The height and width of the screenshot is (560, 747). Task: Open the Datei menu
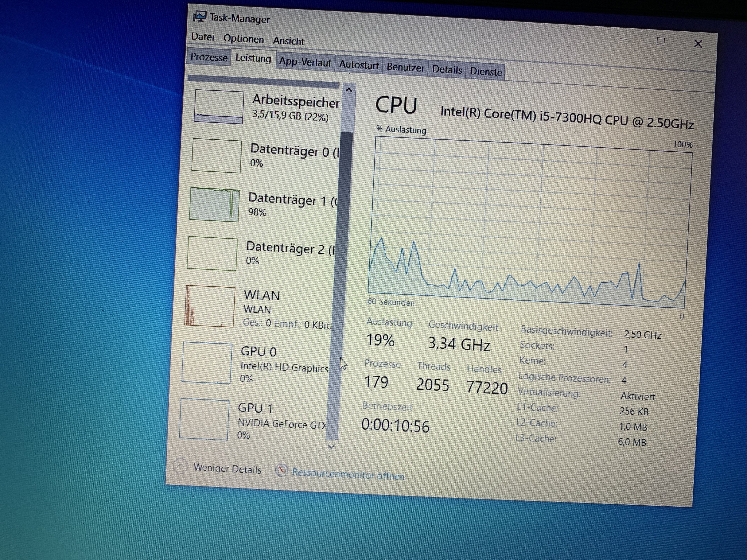coord(203,36)
